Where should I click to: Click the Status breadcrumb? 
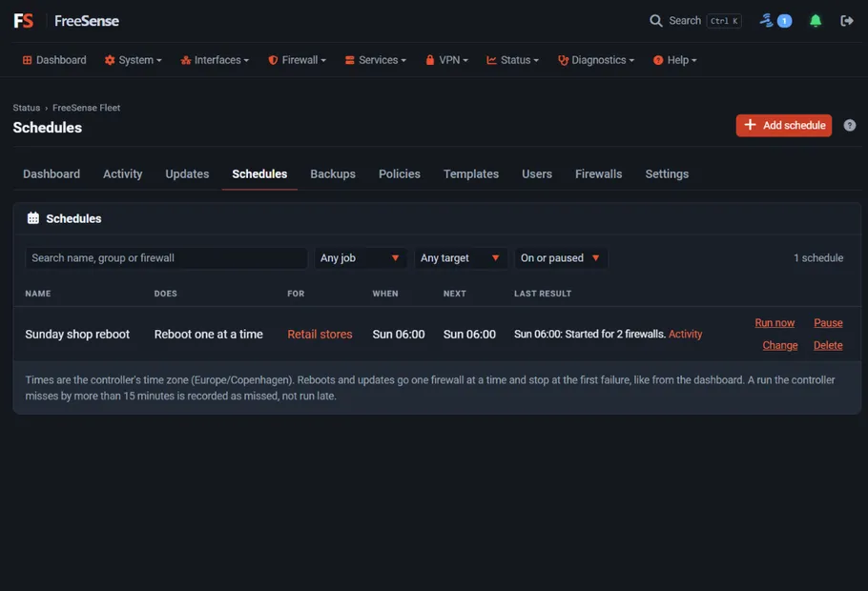[27, 108]
